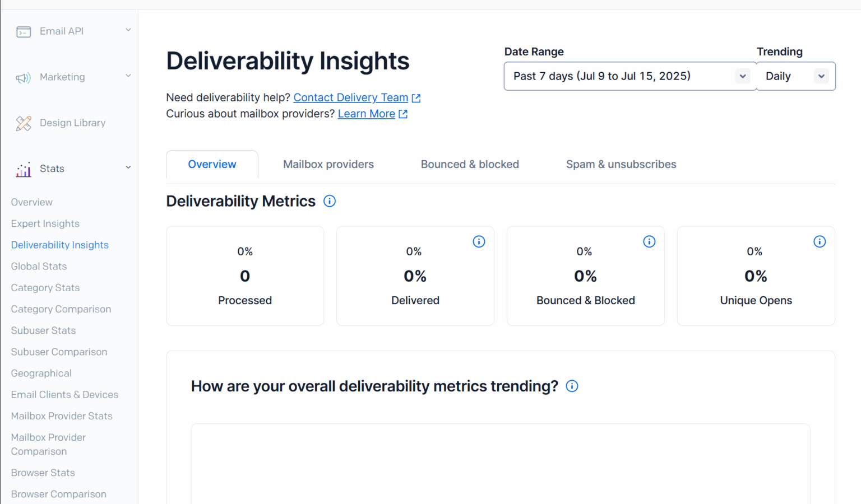Select the Stats bar chart icon
This screenshot has width=861, height=504.
[23, 169]
